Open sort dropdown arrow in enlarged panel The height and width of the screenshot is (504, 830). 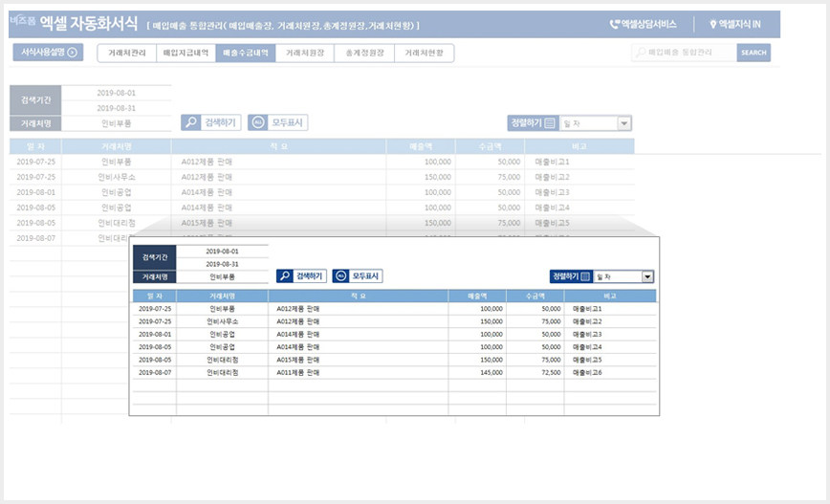[x=647, y=276]
